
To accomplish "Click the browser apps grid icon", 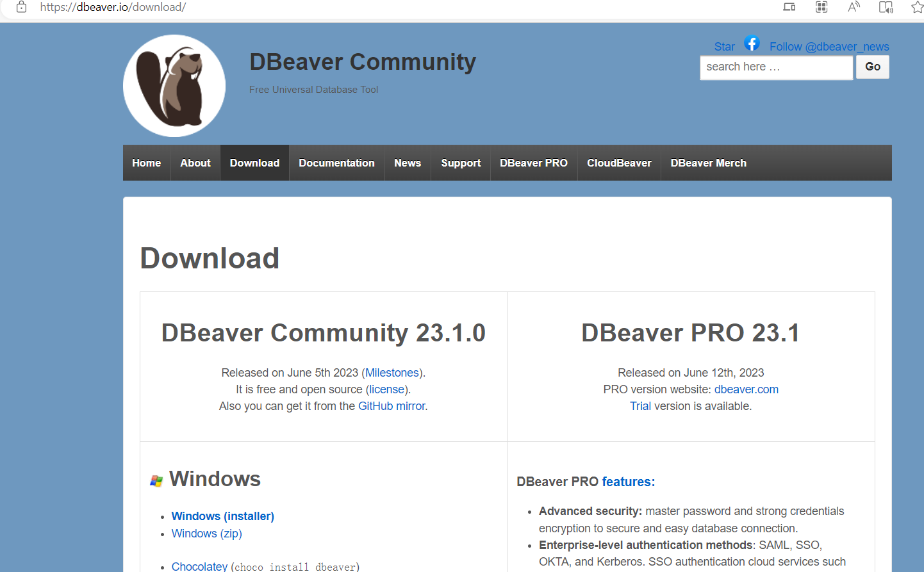I will click(821, 7).
